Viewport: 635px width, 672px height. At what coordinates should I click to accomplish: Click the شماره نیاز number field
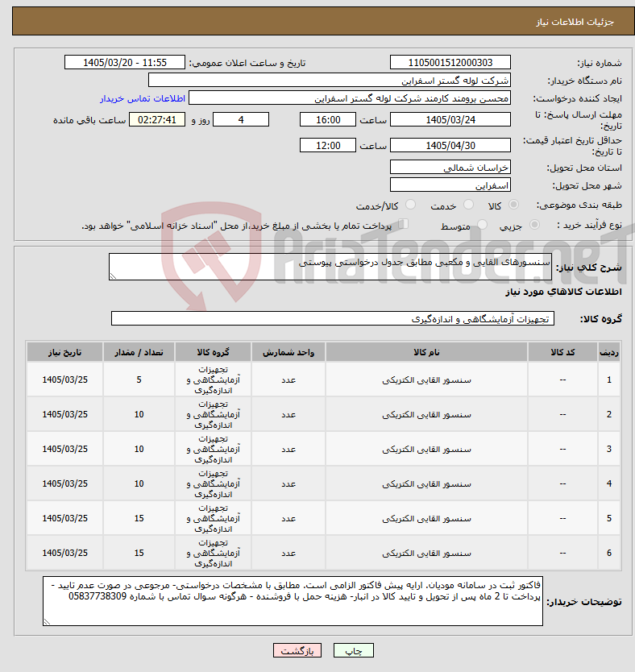[450, 63]
